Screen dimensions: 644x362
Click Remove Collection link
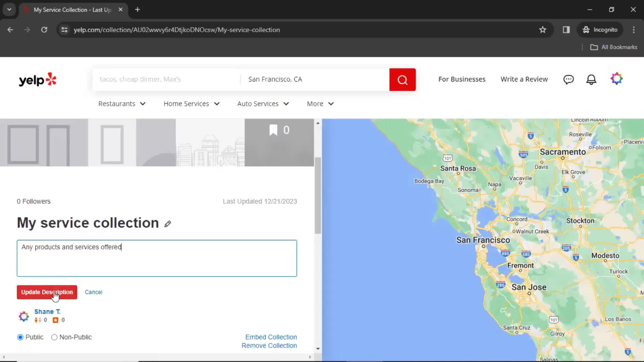[269, 346]
